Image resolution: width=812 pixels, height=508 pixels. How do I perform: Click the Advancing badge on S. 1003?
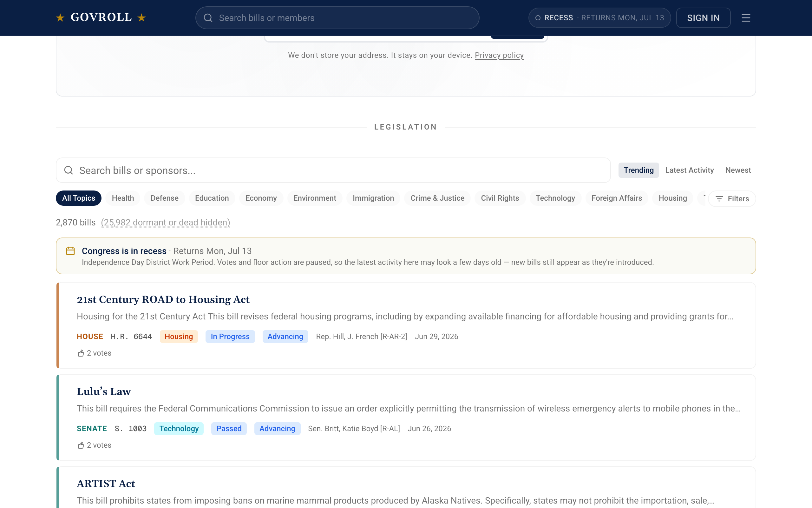[277, 429]
